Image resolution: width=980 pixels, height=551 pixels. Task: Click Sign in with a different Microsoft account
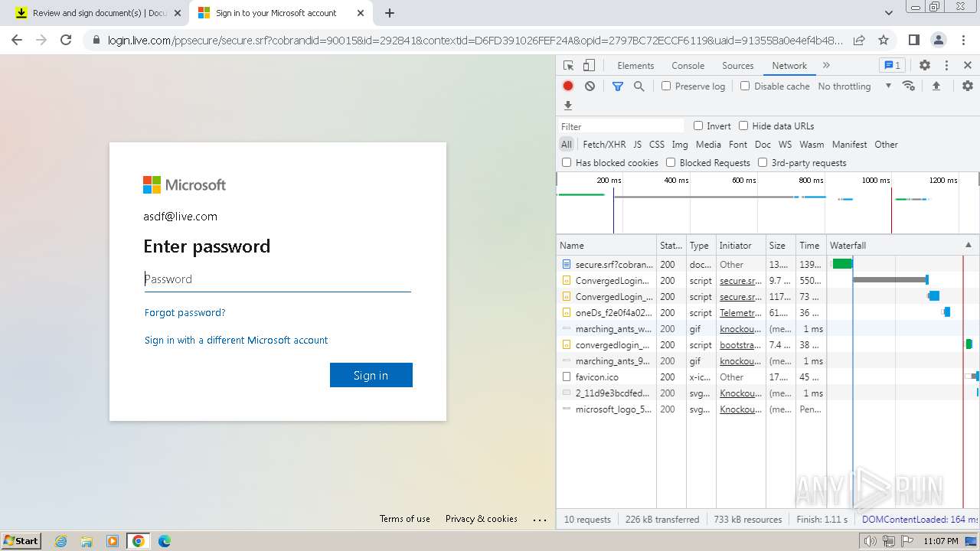(236, 340)
